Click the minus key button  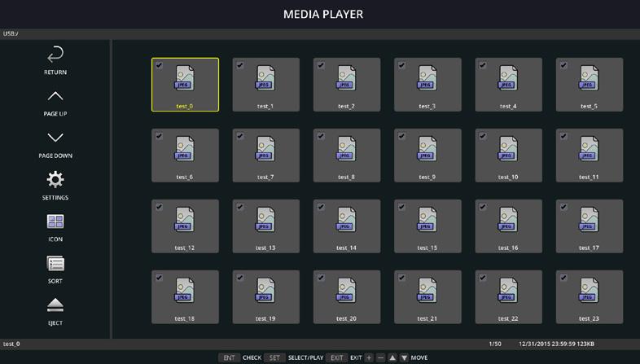point(380,357)
